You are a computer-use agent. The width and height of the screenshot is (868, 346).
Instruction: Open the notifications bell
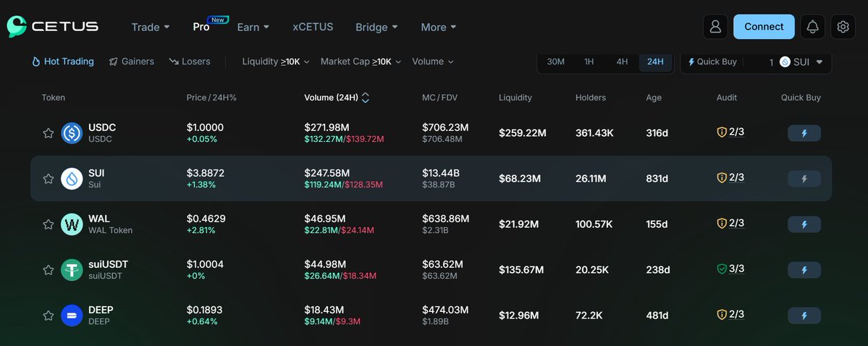coord(812,27)
